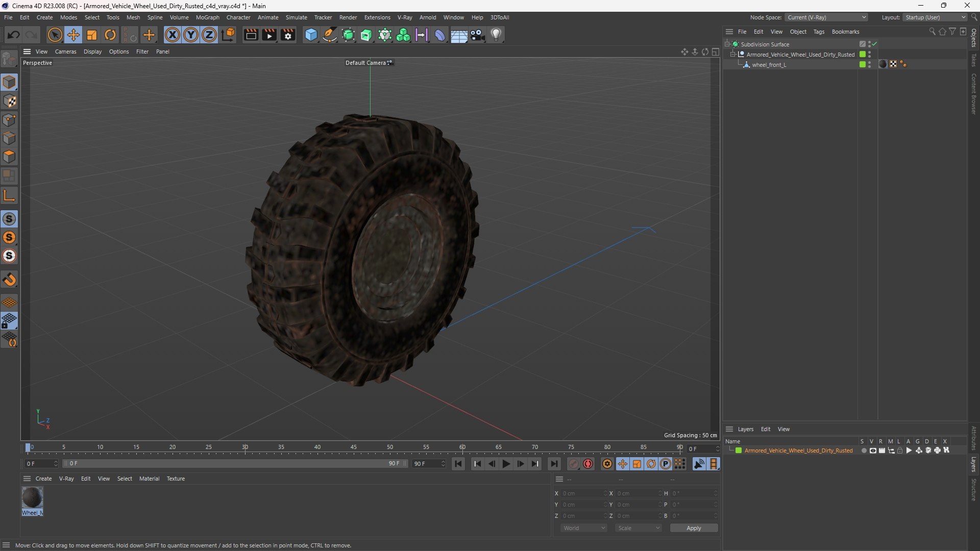Open Material manager Create menu
This screenshot has height=551, width=980.
43,479
